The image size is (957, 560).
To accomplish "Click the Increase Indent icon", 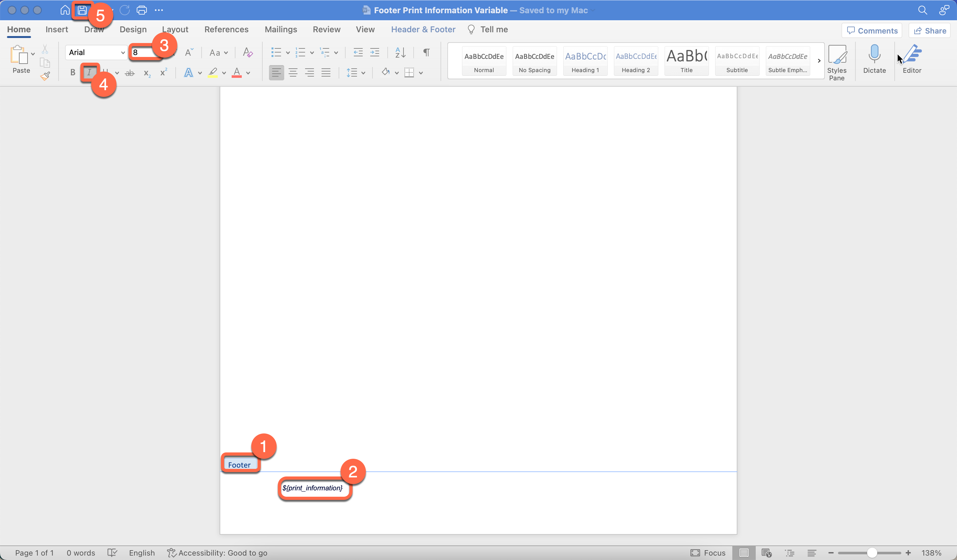I will 374,53.
